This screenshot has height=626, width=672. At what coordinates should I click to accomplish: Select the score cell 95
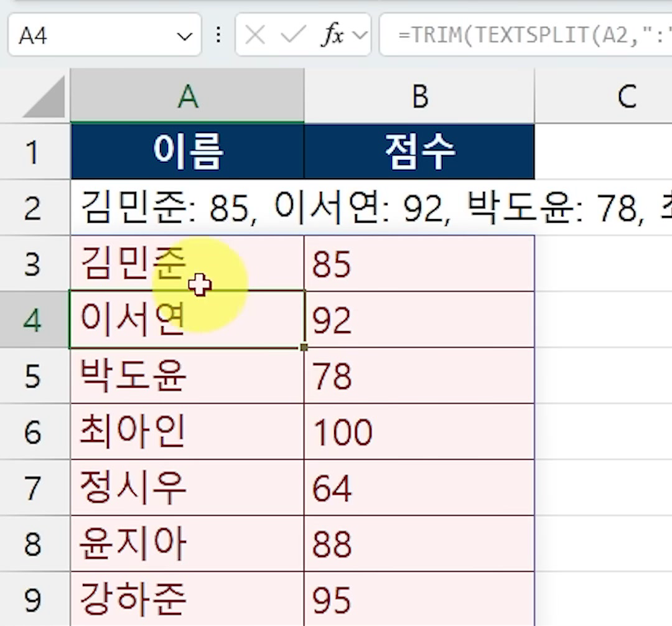419,599
